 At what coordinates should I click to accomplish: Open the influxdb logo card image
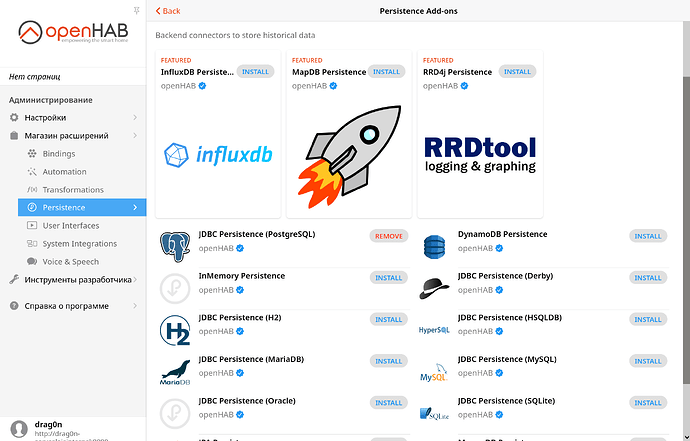(x=218, y=155)
